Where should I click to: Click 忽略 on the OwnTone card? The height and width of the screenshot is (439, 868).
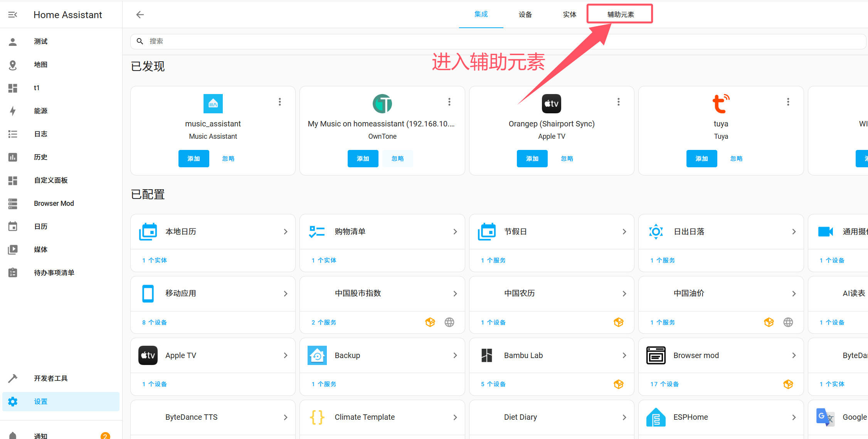point(397,159)
